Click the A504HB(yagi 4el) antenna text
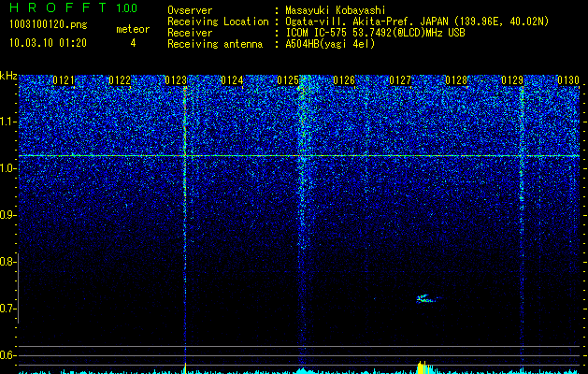 click(330, 44)
